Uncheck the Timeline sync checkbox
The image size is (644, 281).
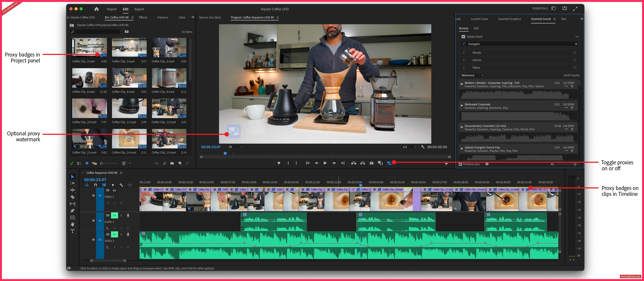click(x=460, y=164)
